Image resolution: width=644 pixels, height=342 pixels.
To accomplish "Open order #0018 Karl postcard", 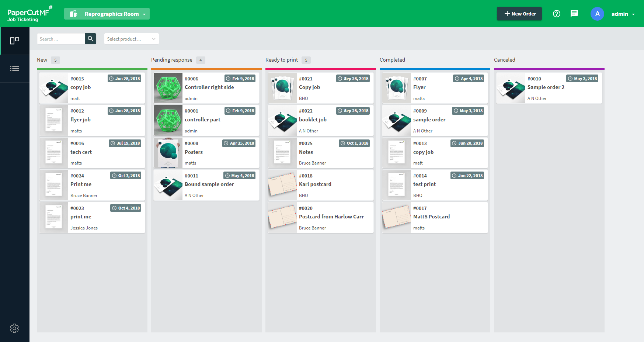I will point(321,185).
